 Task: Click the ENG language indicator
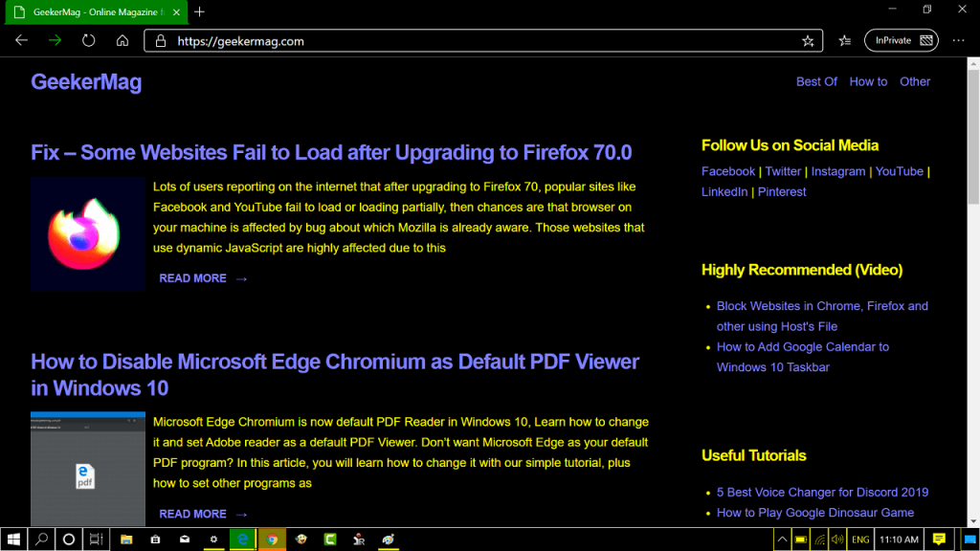coord(860,540)
